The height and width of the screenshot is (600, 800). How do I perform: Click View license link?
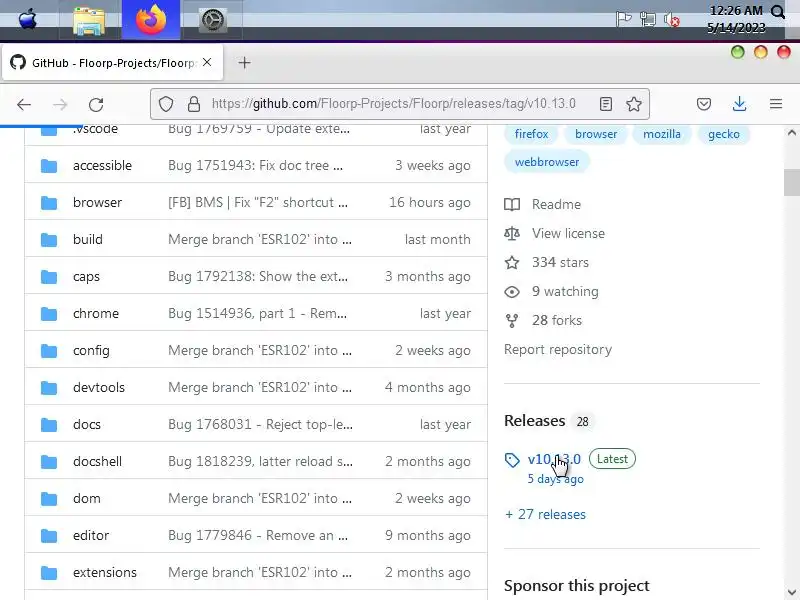555,233
